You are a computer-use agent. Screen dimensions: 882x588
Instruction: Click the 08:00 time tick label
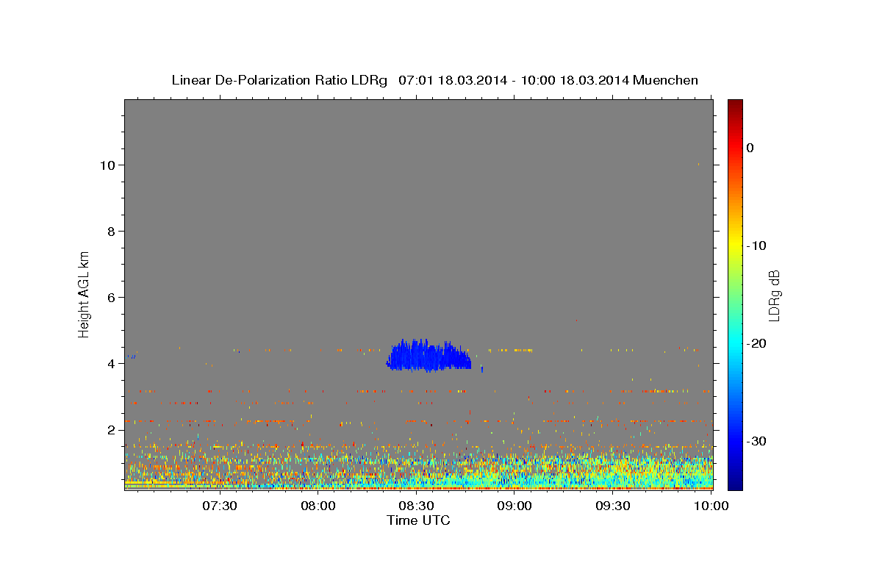[x=318, y=506]
